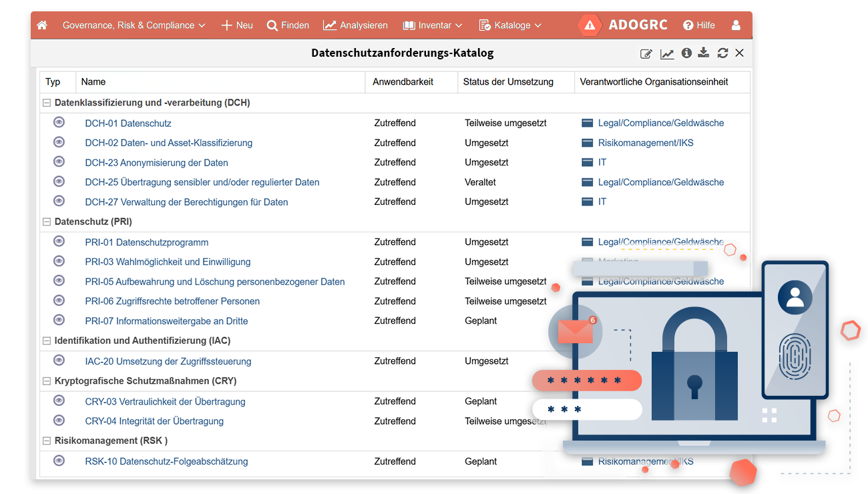This screenshot has height=494, width=868.
Task: Click the edit catalog pencil icon
Action: 646,53
